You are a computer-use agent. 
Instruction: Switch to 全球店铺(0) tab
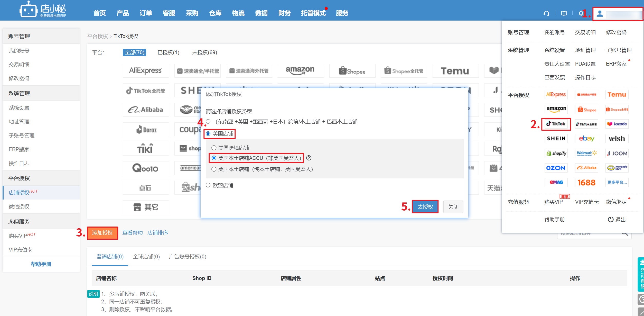tap(146, 257)
